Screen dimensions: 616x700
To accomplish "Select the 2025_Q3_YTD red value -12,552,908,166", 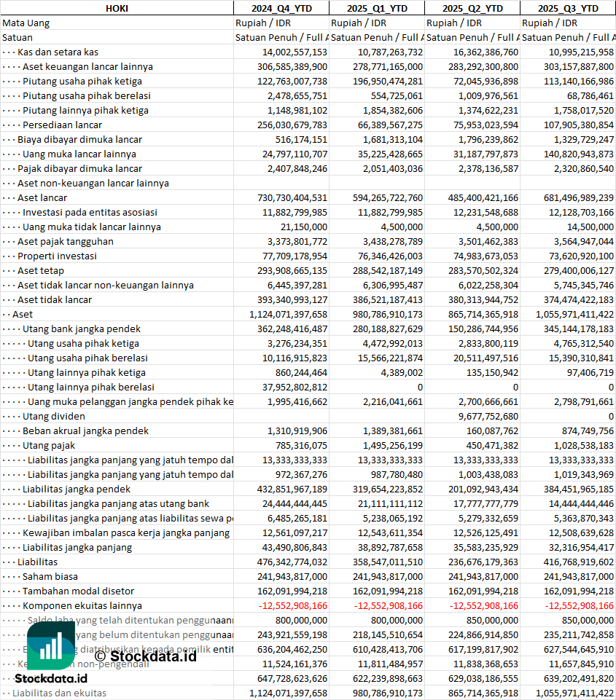I will click(580, 606).
